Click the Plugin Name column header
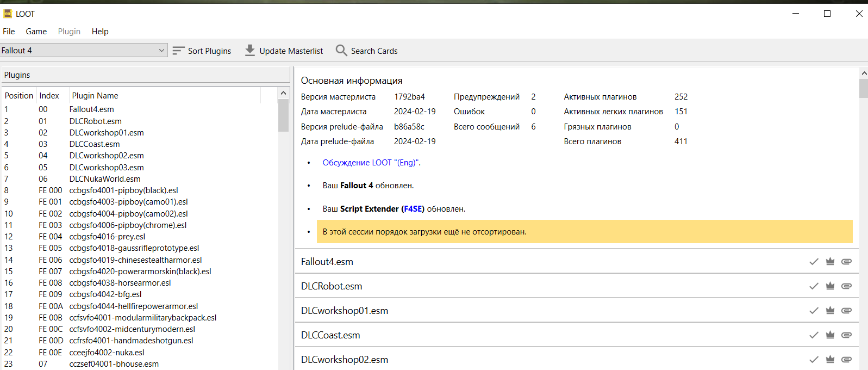Image resolution: width=868 pixels, height=370 pixels. [x=95, y=96]
